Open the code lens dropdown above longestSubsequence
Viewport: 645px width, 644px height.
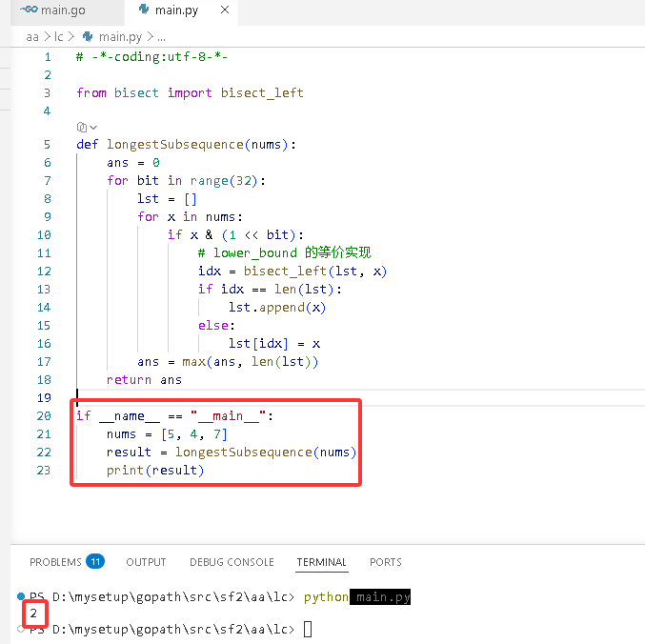(x=87, y=127)
